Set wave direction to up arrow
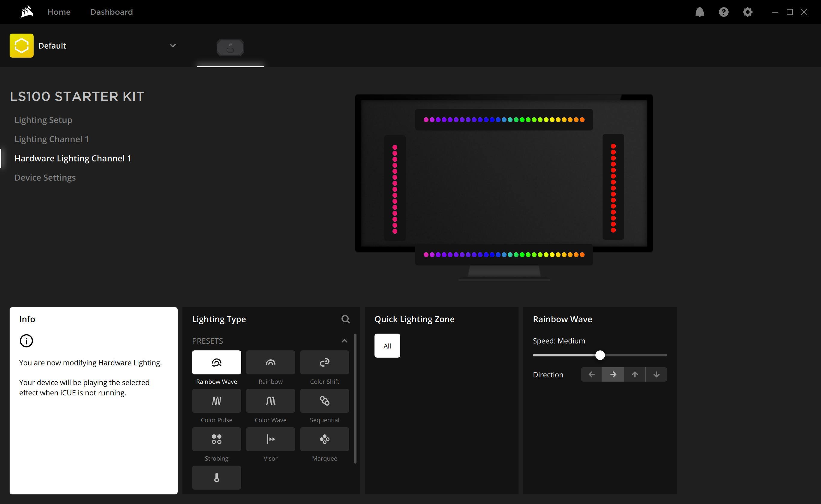Viewport: 821px width, 504px height. [635, 374]
